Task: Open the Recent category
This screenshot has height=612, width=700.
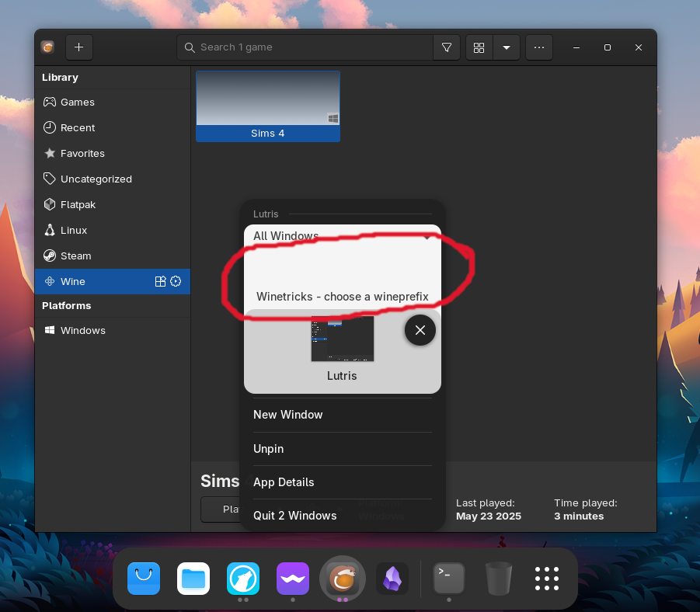Action: coord(113,127)
